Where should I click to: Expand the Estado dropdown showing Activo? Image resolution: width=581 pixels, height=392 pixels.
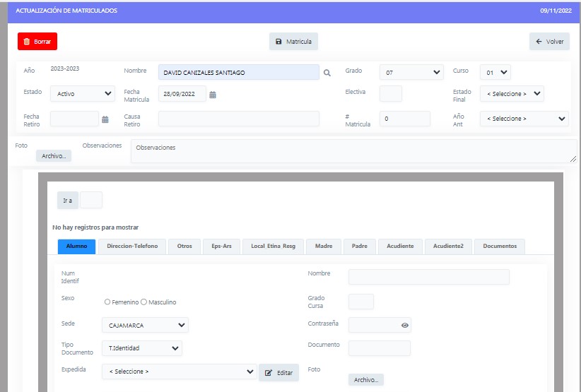[x=83, y=94]
